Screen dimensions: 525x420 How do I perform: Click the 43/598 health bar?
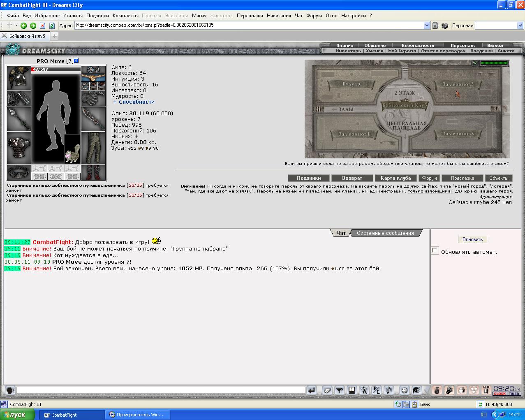coord(56,69)
